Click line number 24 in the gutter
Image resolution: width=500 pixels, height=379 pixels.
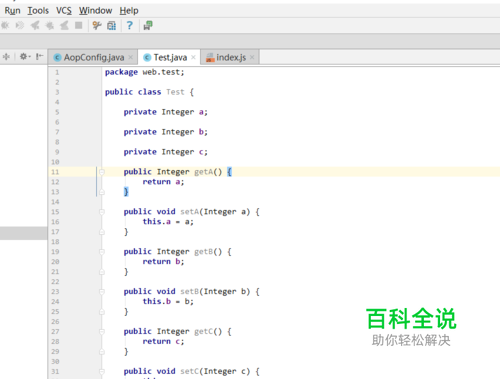click(x=55, y=302)
